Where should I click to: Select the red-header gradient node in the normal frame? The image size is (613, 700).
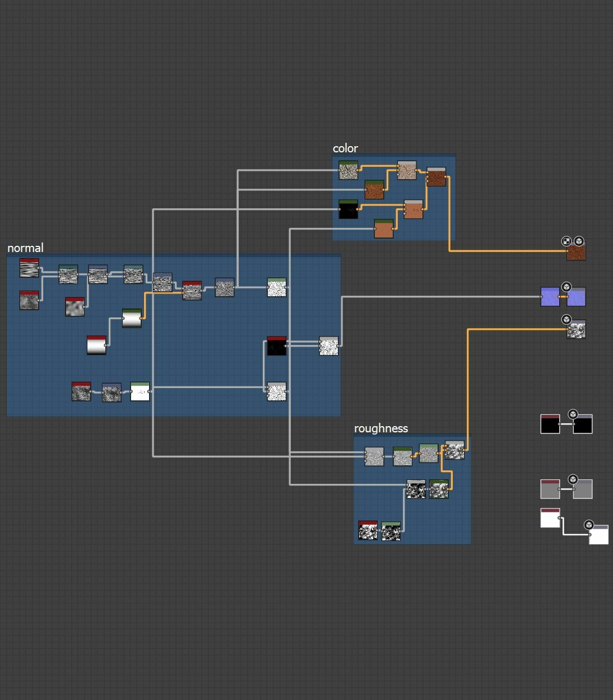click(x=96, y=345)
